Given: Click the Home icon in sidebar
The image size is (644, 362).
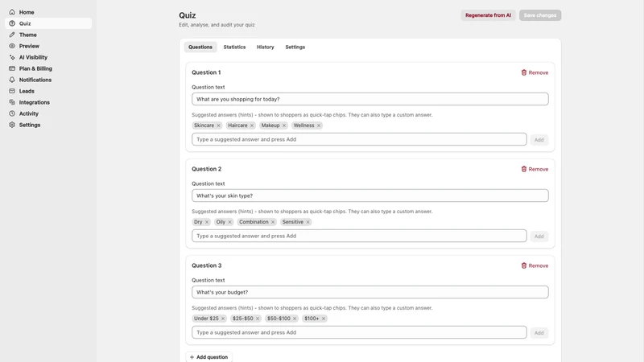Looking at the screenshot, I should pos(12,12).
